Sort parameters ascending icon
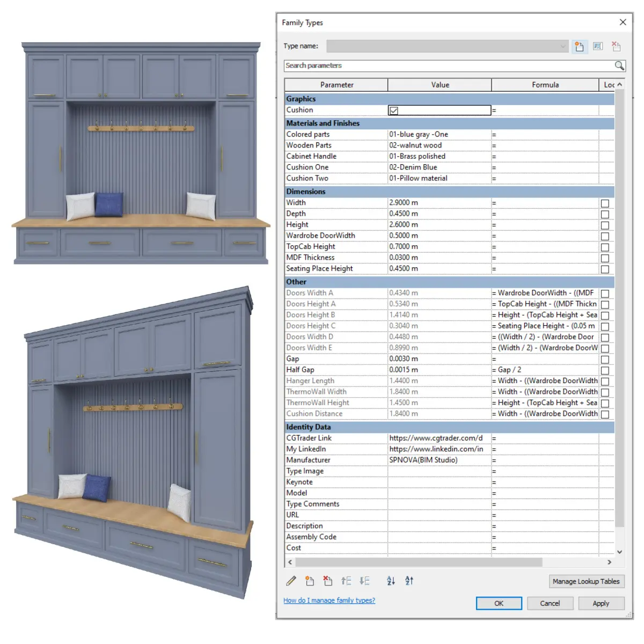644x644 pixels. pyautogui.click(x=391, y=581)
